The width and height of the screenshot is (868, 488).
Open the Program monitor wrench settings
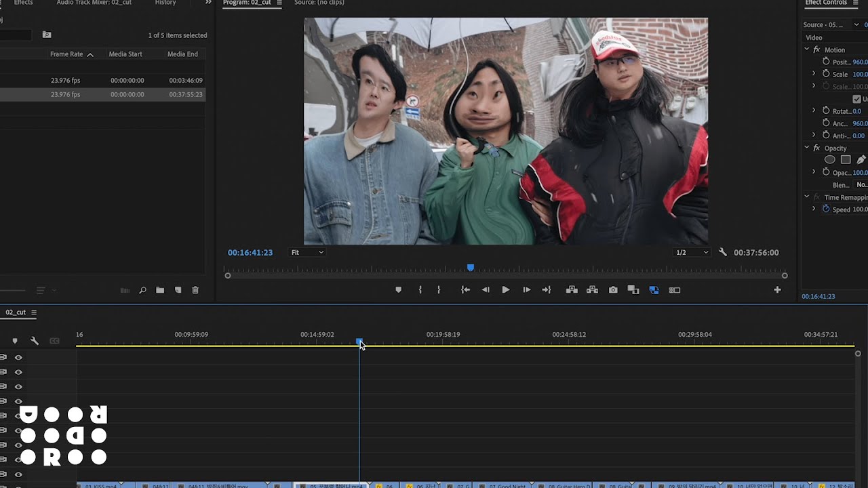tap(722, 252)
